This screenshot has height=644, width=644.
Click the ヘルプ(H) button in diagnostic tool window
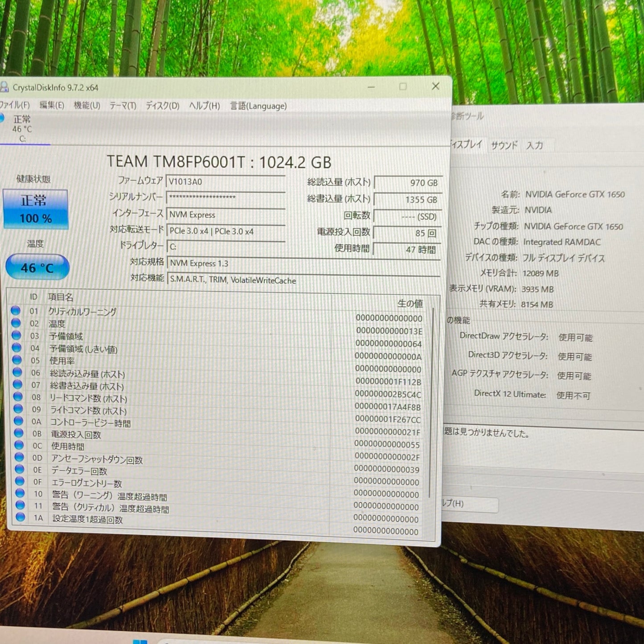coord(469,504)
